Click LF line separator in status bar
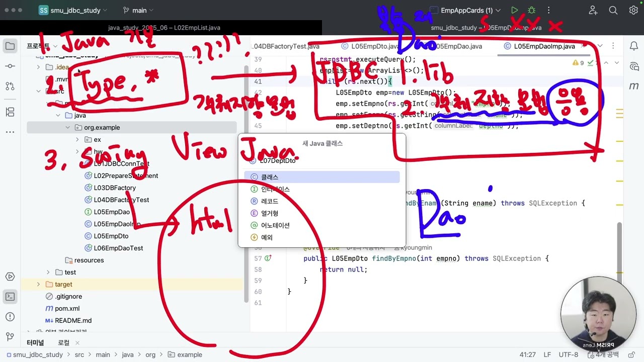This screenshot has width=644, height=362. pyautogui.click(x=547, y=354)
